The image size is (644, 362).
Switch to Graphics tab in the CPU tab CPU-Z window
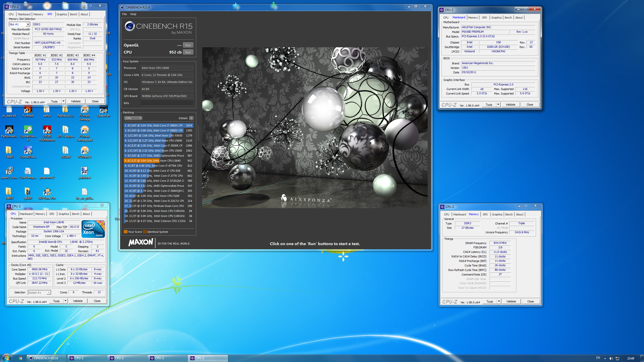(x=64, y=214)
